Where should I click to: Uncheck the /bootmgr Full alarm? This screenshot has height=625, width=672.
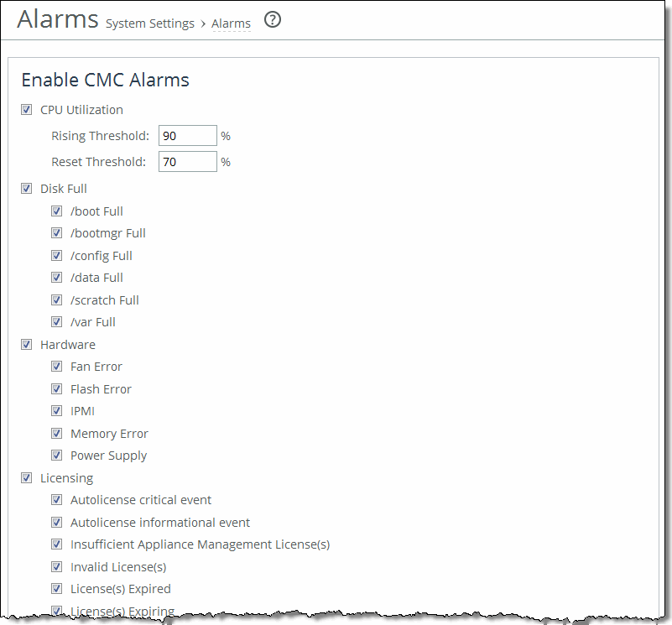pos(56,233)
